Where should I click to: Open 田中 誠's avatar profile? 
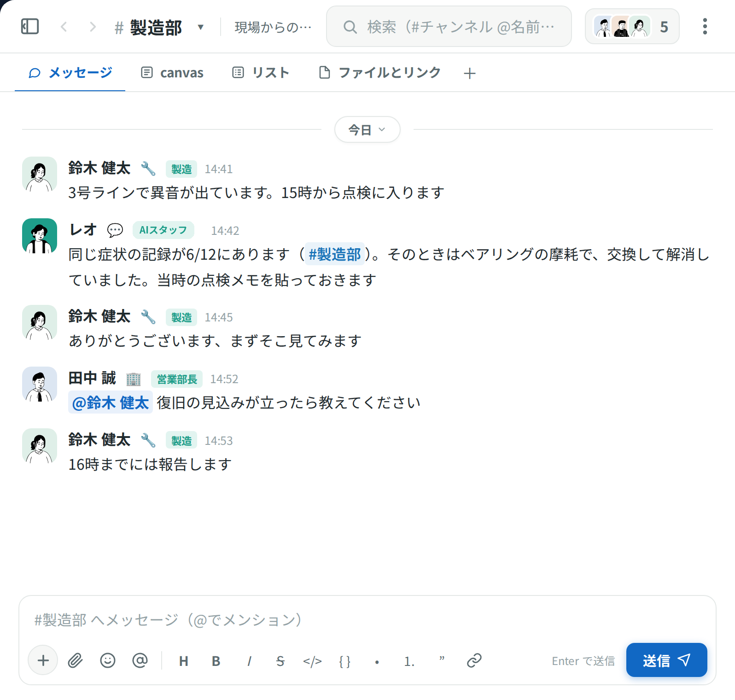click(40, 384)
